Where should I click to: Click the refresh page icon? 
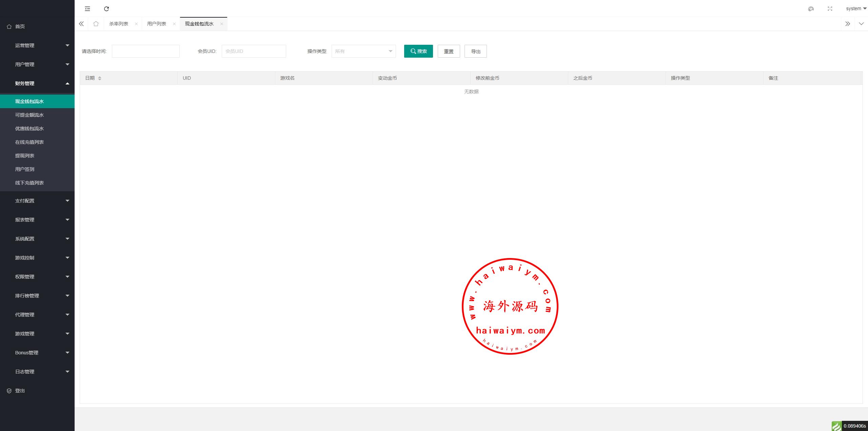click(x=106, y=9)
